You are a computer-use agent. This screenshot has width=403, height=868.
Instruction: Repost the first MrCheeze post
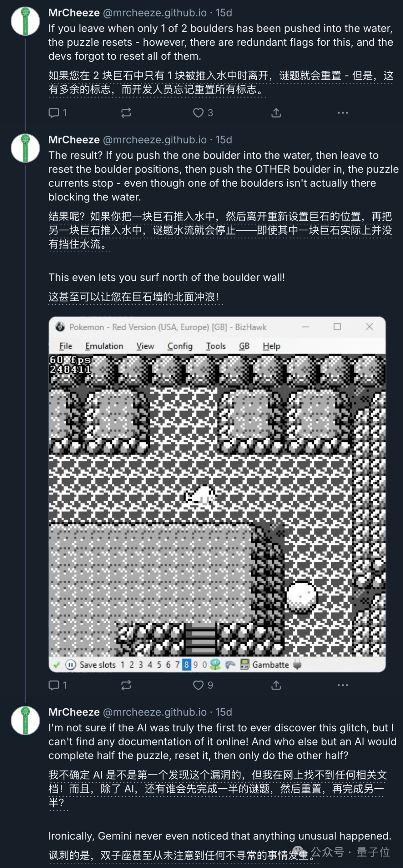tap(126, 113)
